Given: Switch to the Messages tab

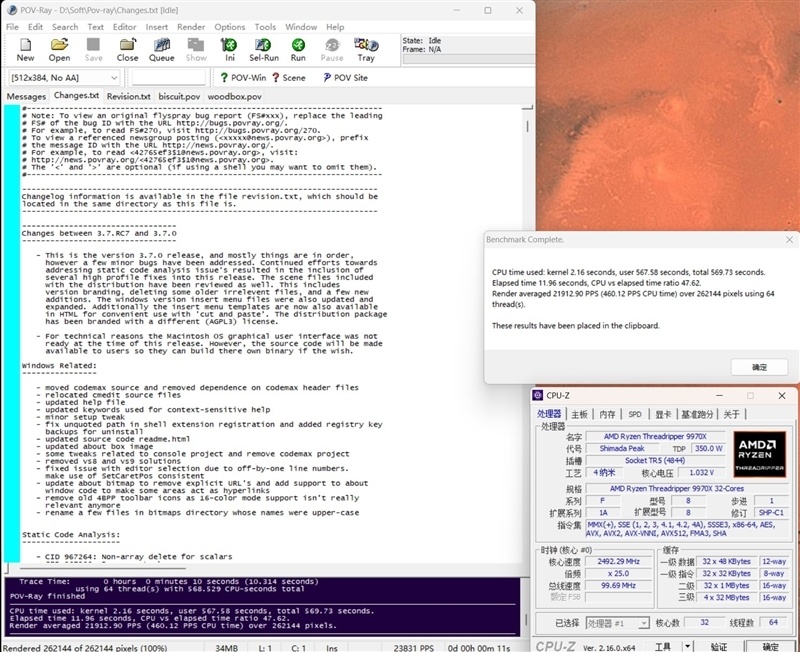Looking at the screenshot, I should coord(27,97).
